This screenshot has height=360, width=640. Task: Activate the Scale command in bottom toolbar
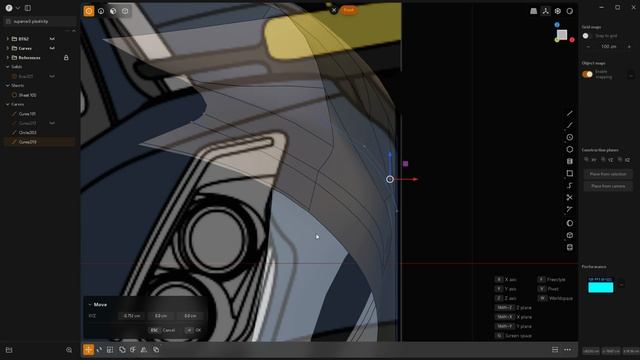110,349
